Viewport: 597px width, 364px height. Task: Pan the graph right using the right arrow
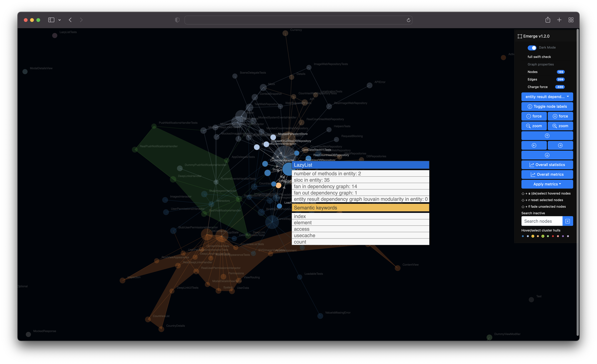560,145
